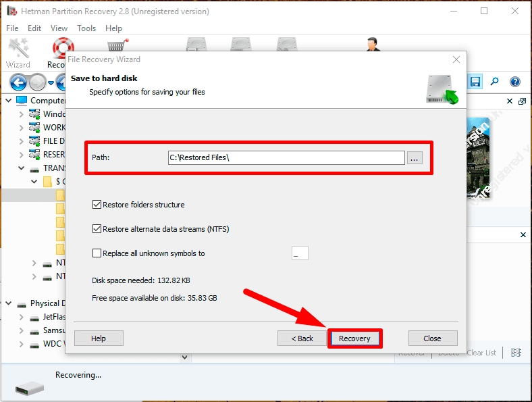Collapse the Physical Disks tree node
Image resolution: width=532 pixels, height=402 pixels.
[x=9, y=303]
